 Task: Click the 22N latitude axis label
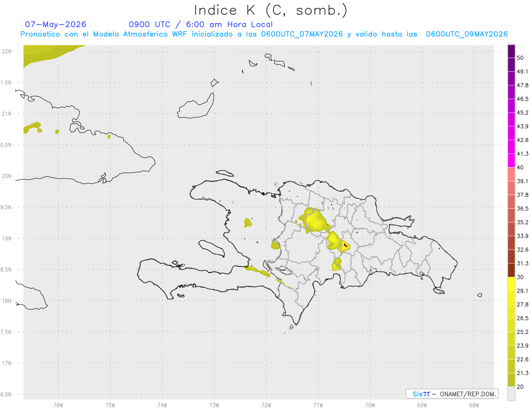coord(6,51)
